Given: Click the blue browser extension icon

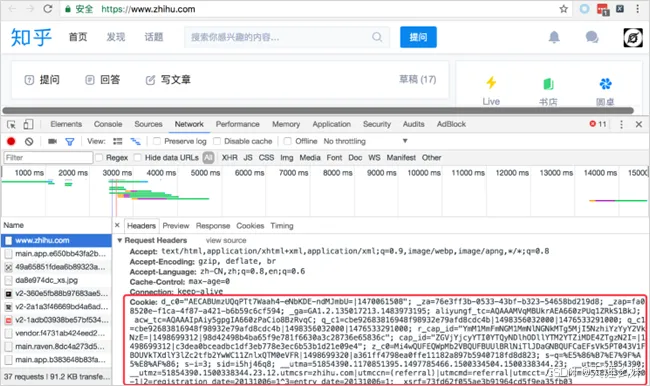Looking at the screenshot, I should click(585, 9).
